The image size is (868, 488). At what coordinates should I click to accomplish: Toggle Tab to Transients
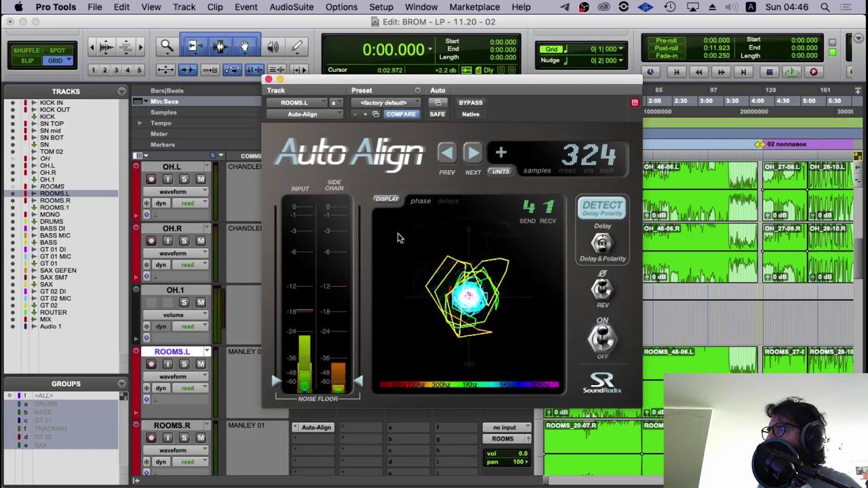(188, 70)
